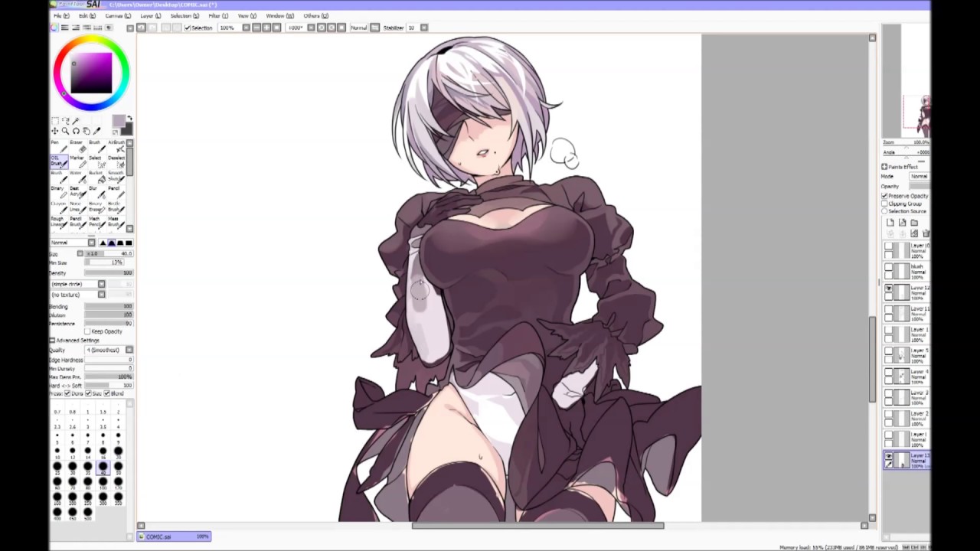Select the lasso tool
Image resolution: width=980 pixels, height=551 pixels.
tap(66, 121)
